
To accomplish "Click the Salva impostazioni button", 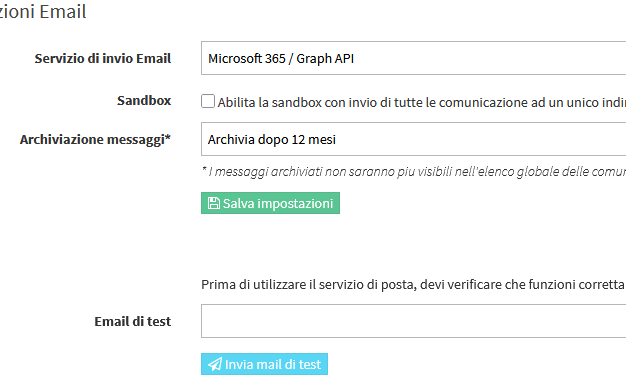I will 270,203.
